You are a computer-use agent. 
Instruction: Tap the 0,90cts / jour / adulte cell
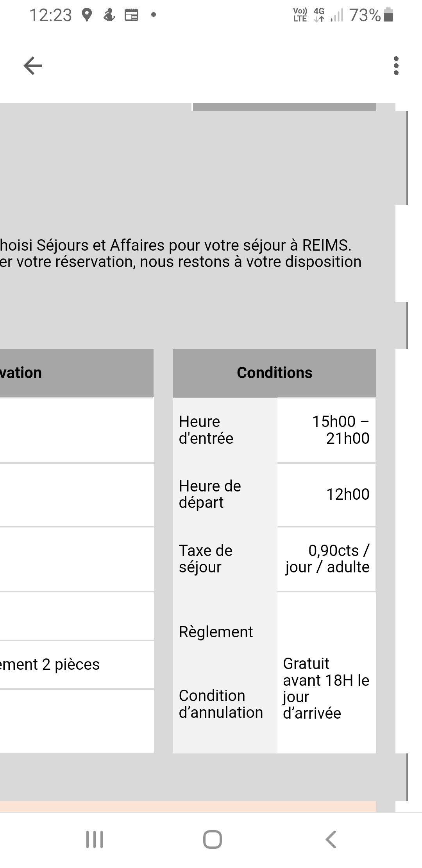327,559
